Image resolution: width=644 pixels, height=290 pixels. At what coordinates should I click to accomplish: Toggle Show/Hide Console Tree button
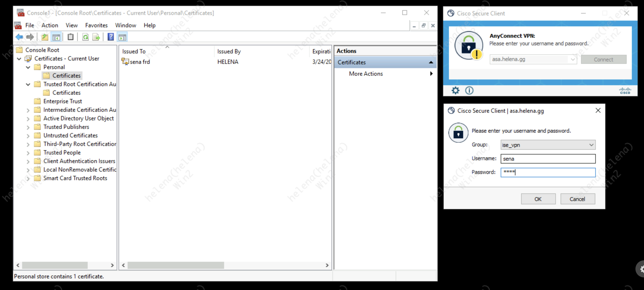[56, 37]
